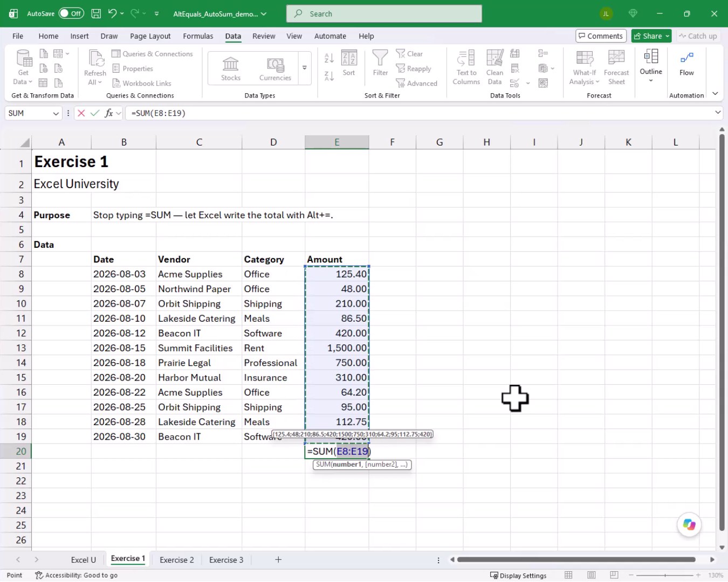This screenshot has height=582, width=728.
Task: Apply the Filter funnel
Action: click(x=380, y=63)
